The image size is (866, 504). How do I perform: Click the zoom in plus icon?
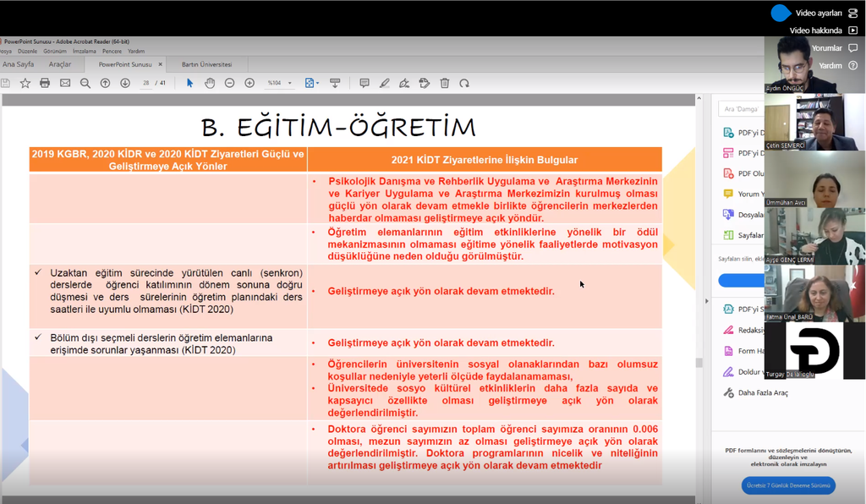(x=249, y=83)
